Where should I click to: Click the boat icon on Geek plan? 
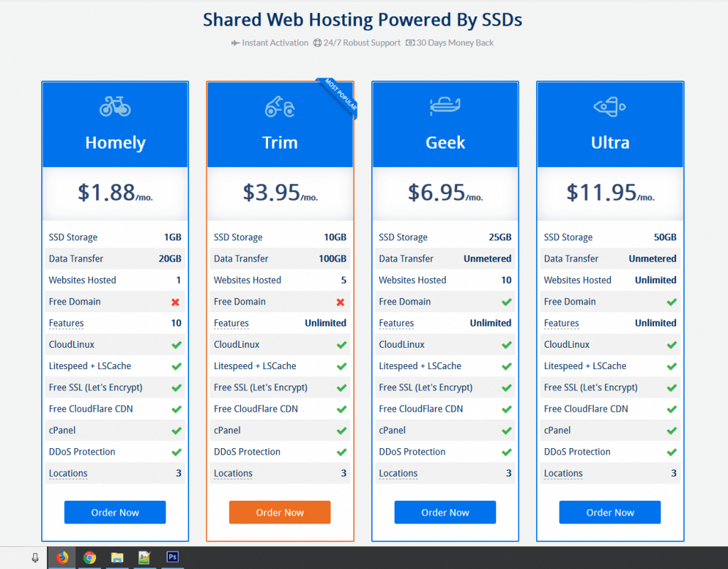tap(445, 106)
